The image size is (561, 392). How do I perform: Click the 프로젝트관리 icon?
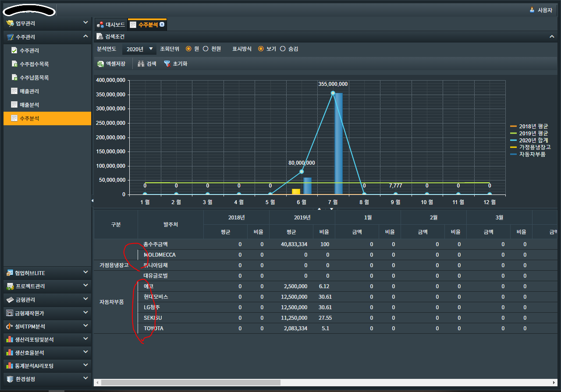10,286
